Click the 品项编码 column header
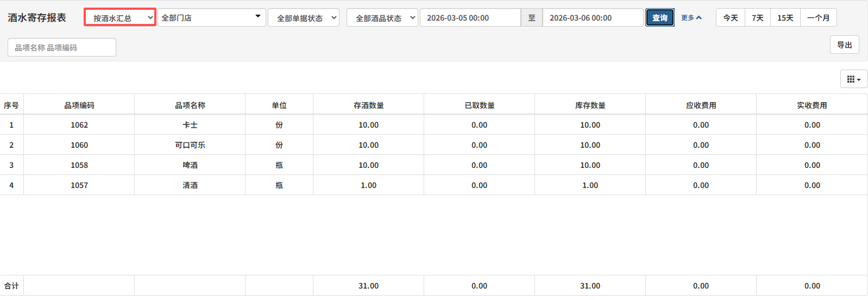Viewport: 868px width, 300px height. click(x=79, y=105)
